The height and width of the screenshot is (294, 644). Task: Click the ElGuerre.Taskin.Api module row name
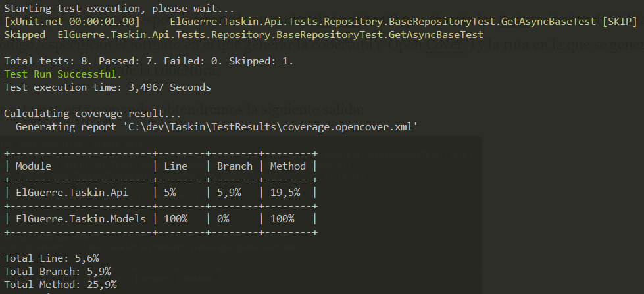tap(72, 193)
